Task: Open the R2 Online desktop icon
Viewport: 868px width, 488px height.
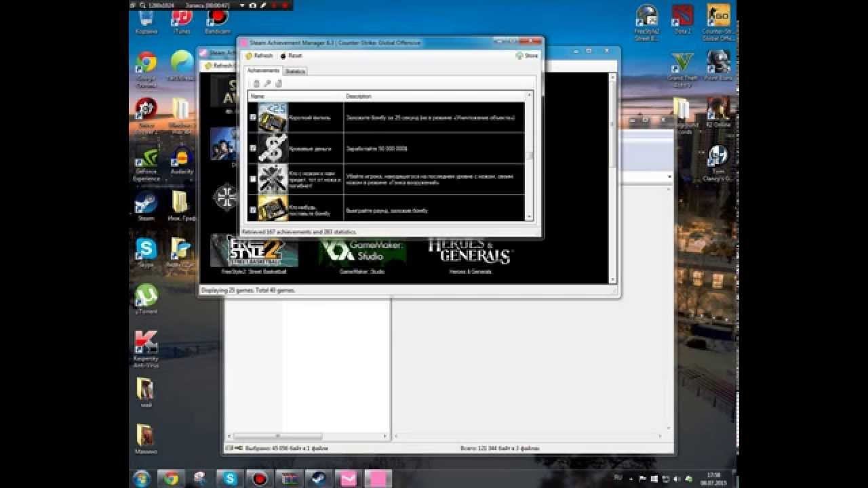Action: click(717, 113)
